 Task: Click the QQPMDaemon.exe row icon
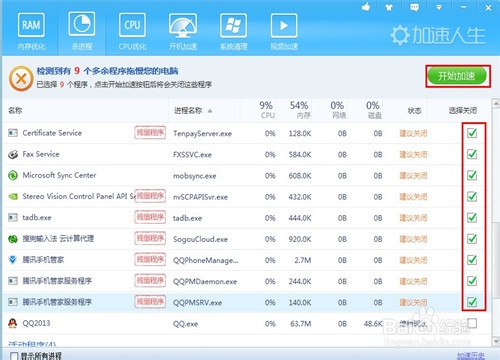coord(13,281)
